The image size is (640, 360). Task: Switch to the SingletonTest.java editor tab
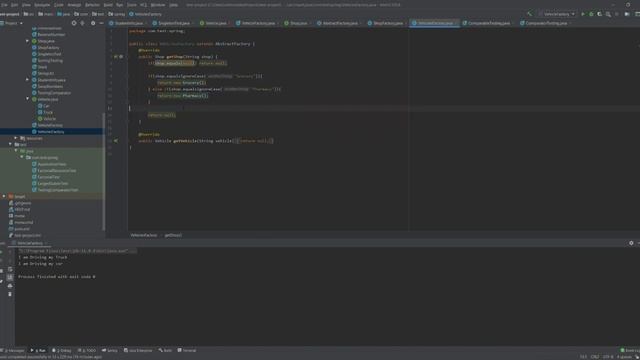[173, 23]
